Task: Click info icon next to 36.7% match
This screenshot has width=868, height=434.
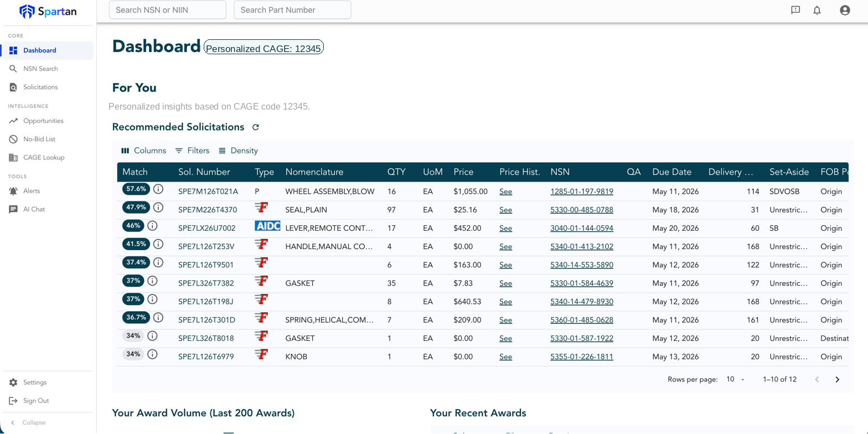Action: click(x=158, y=318)
